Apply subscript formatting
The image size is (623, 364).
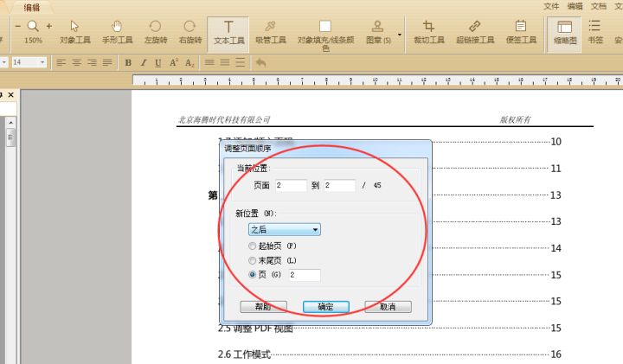click(189, 63)
